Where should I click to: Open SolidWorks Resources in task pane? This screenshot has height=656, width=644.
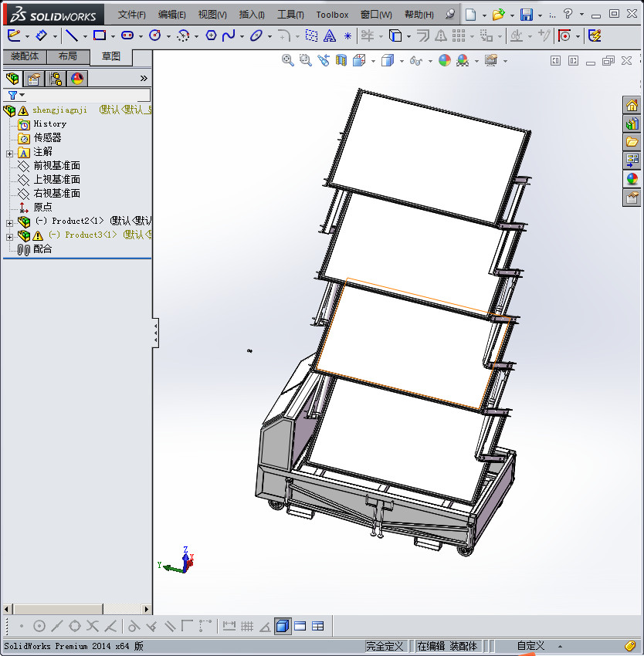click(x=632, y=106)
